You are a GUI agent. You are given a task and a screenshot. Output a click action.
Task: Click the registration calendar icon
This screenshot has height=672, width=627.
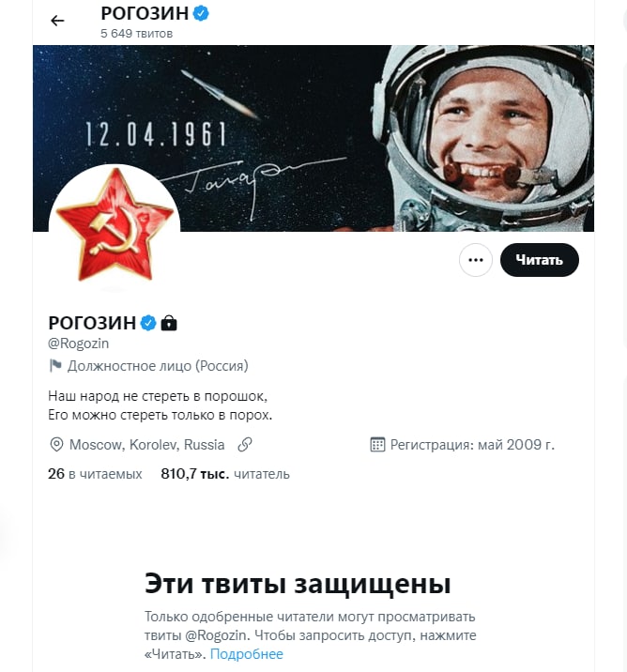(x=377, y=445)
